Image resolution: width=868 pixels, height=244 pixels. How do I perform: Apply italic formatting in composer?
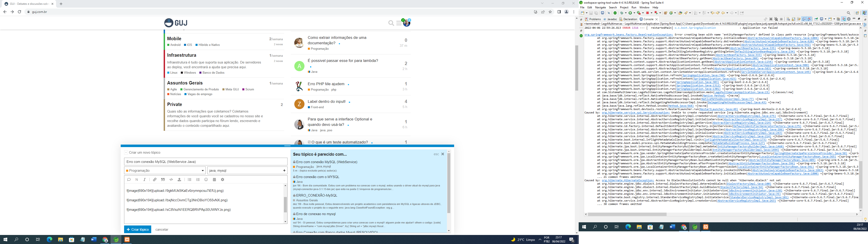click(x=145, y=180)
